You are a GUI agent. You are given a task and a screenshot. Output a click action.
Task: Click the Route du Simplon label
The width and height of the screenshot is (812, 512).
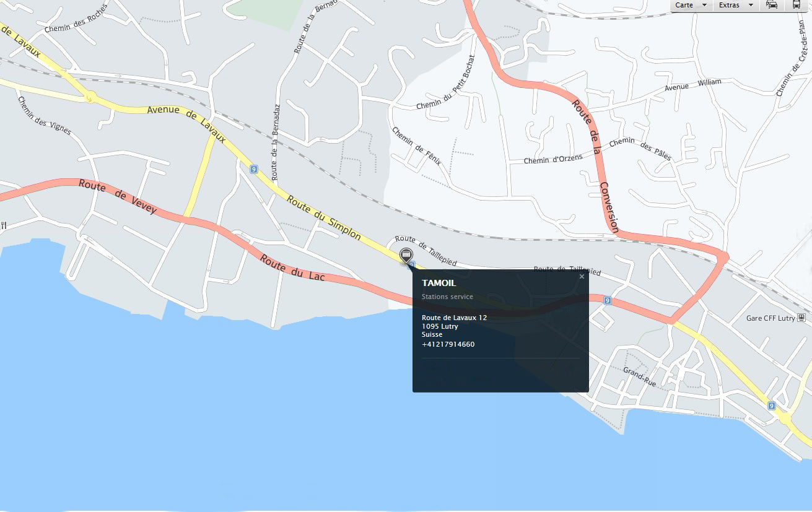click(x=324, y=217)
